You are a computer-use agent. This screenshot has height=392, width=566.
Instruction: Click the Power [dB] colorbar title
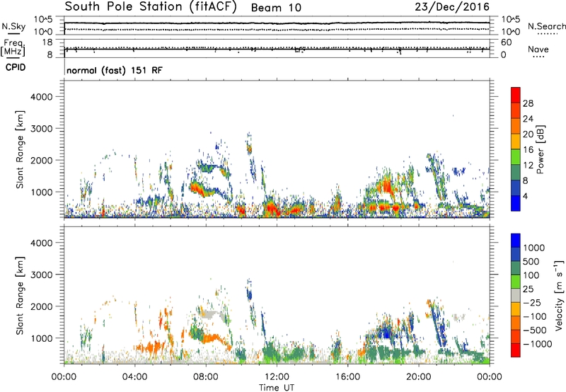pos(541,149)
